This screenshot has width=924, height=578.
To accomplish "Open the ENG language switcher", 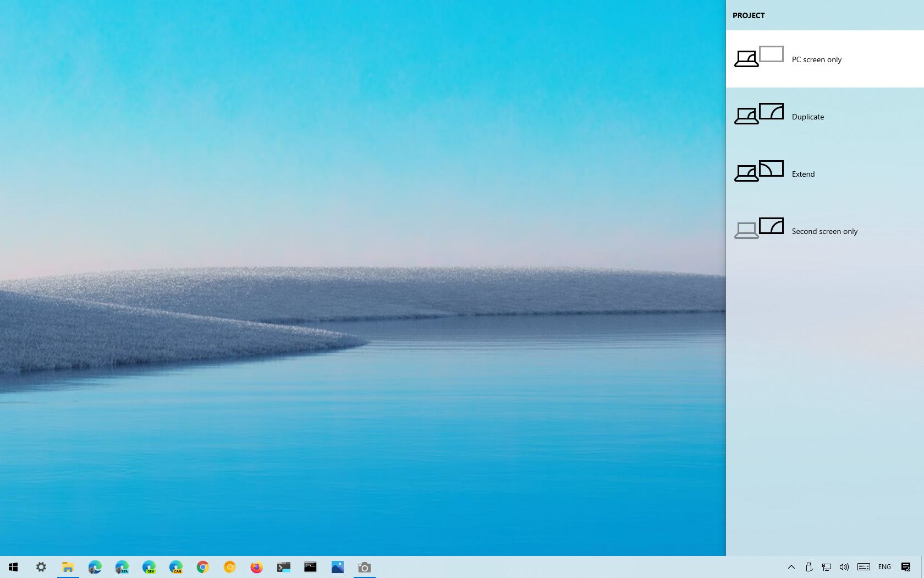I will (x=884, y=567).
